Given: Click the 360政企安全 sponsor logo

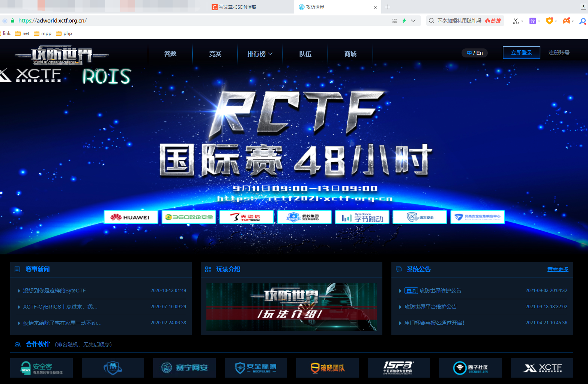Looking at the screenshot, I should [x=189, y=217].
